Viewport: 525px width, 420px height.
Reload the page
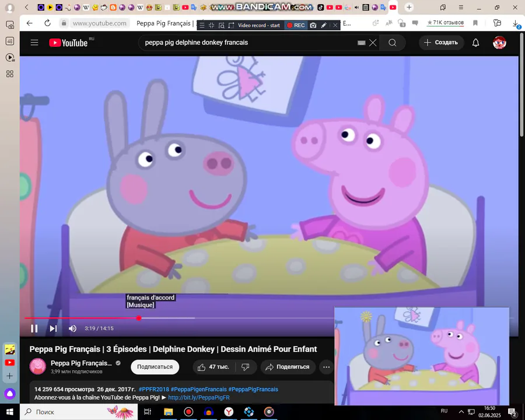[x=48, y=23]
